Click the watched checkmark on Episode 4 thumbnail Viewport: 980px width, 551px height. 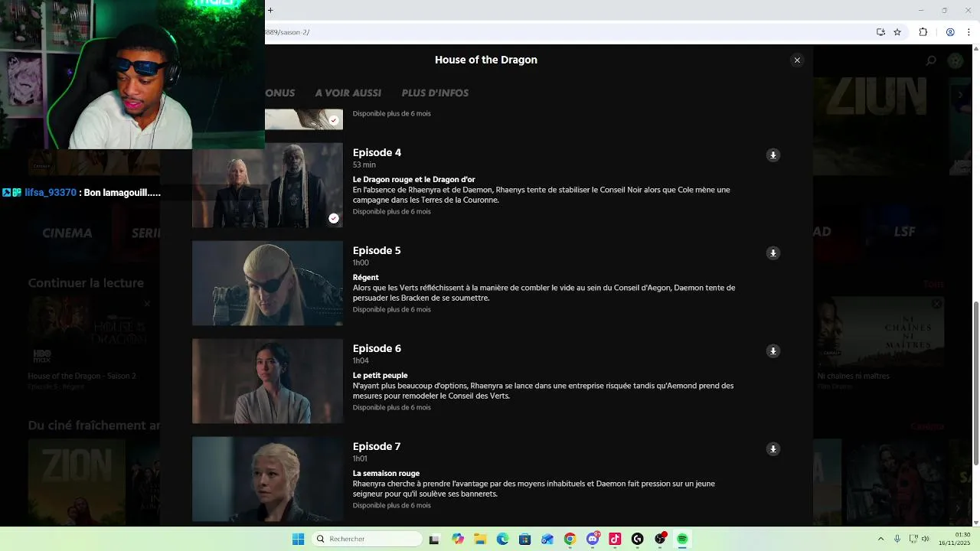tap(334, 218)
